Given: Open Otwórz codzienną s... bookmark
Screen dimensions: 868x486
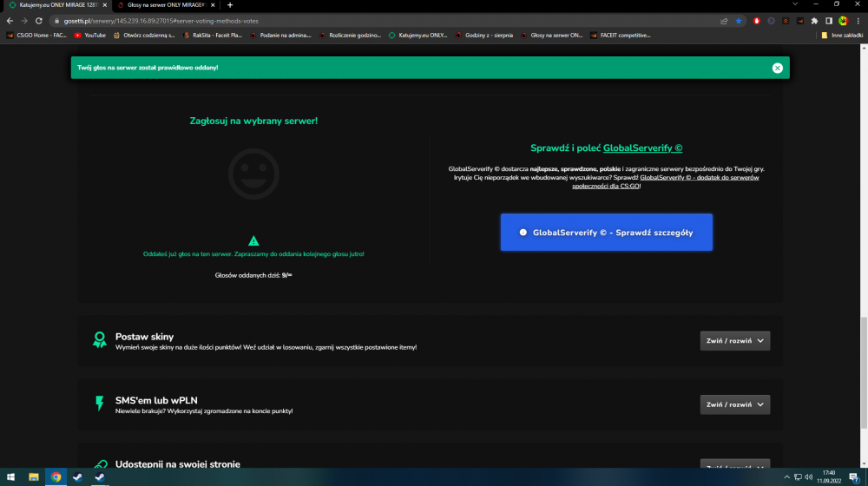Looking at the screenshot, I should pos(144,36).
